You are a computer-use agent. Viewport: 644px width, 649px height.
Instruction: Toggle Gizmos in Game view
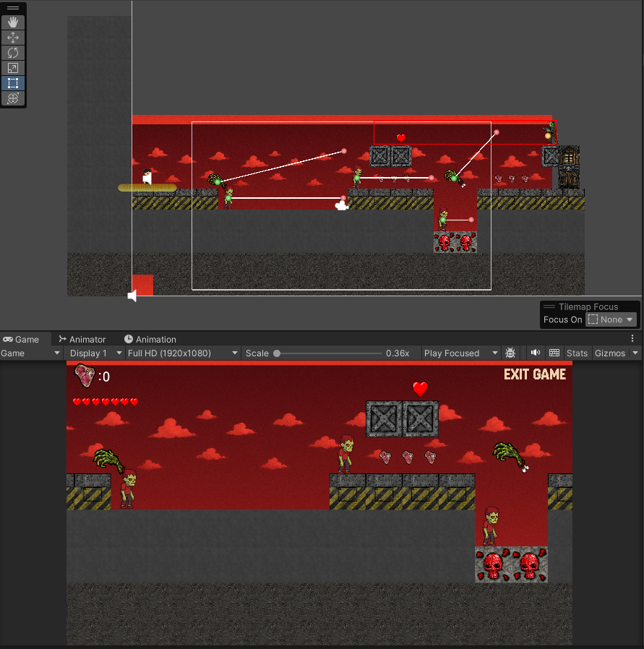pyautogui.click(x=610, y=353)
